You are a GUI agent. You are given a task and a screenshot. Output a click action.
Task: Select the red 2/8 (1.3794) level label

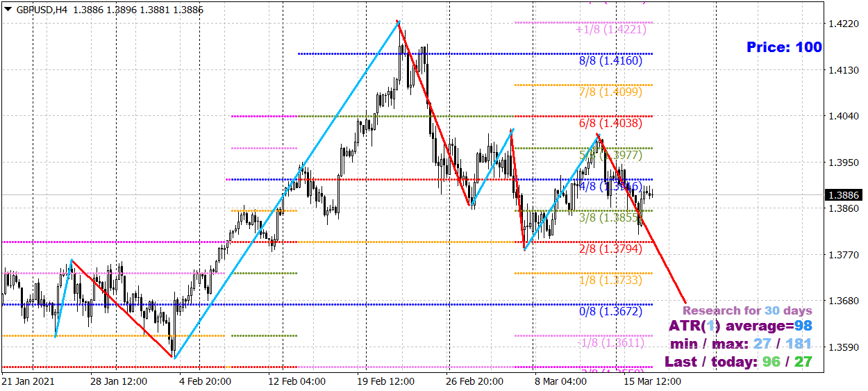[610, 249]
